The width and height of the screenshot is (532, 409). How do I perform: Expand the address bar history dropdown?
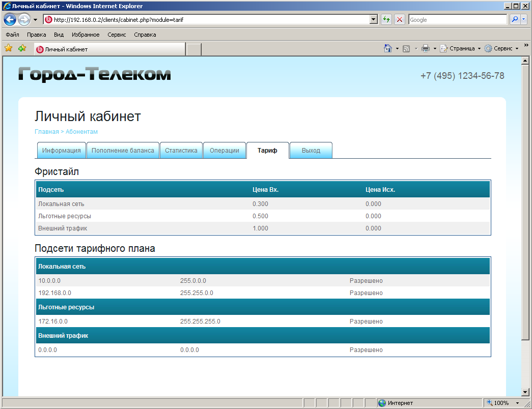tap(374, 20)
